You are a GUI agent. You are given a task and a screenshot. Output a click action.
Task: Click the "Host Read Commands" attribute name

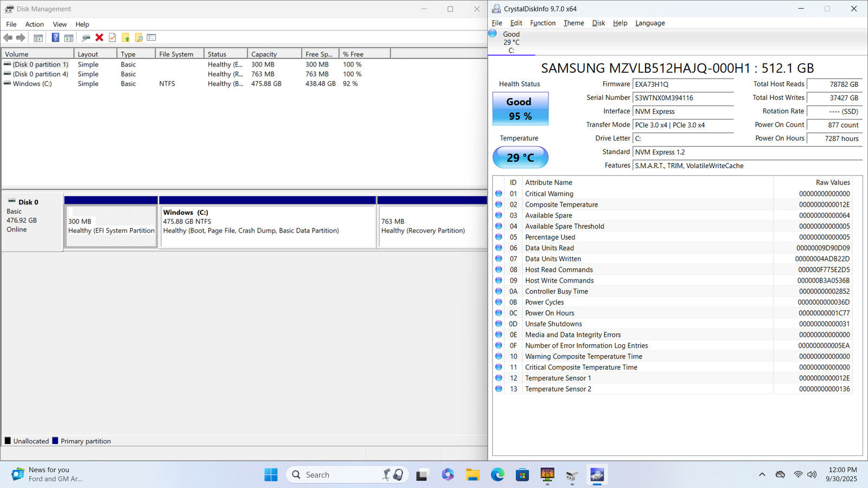click(x=559, y=269)
